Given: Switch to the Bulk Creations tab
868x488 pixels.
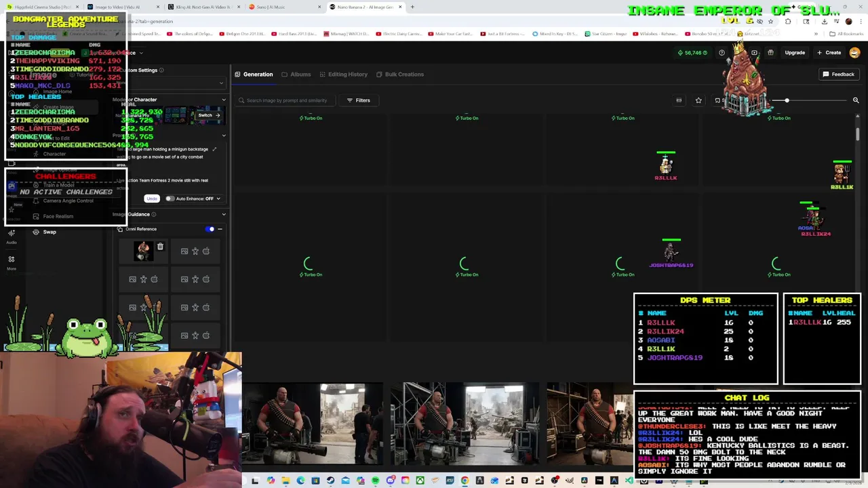Looking at the screenshot, I should pyautogui.click(x=400, y=75).
